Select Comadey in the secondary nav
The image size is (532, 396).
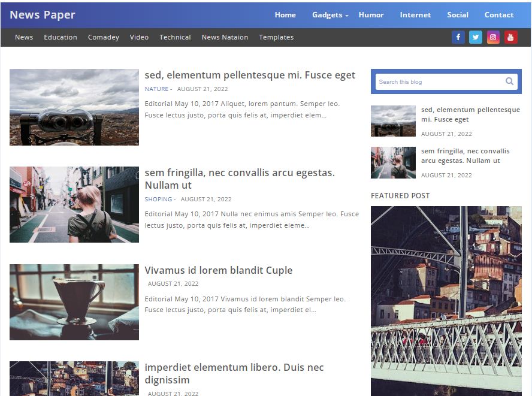(104, 37)
